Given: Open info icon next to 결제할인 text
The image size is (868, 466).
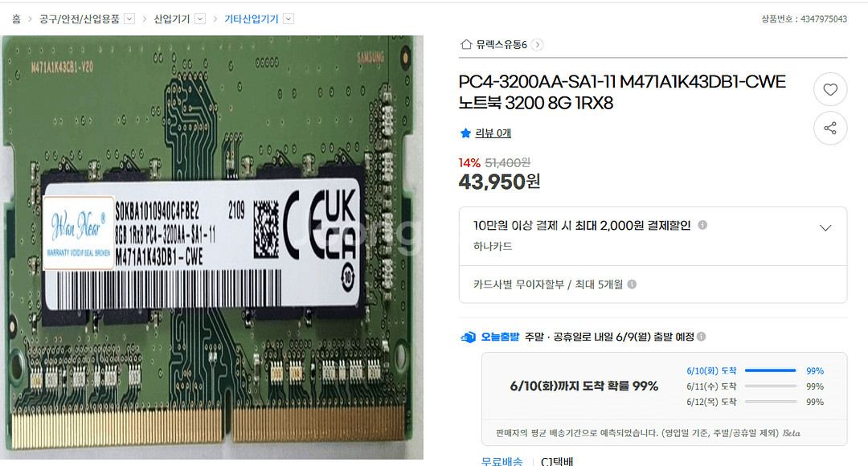Looking at the screenshot, I should pos(702,225).
